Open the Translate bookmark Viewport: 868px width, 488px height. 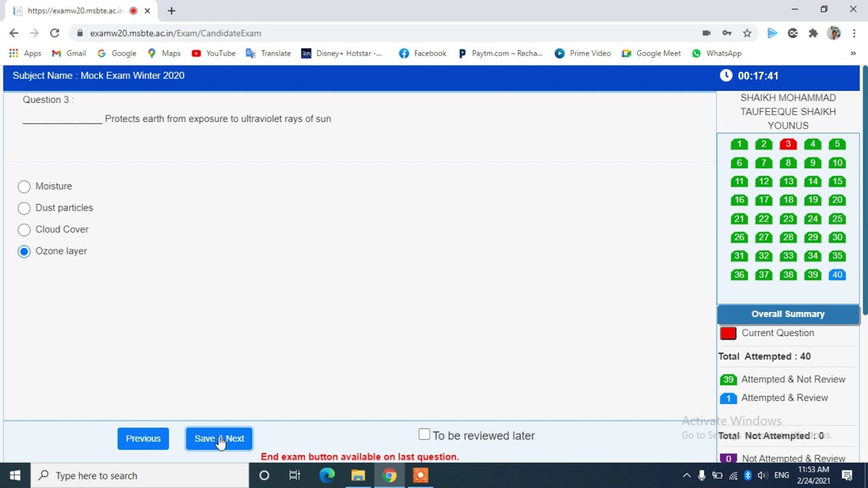(x=268, y=53)
